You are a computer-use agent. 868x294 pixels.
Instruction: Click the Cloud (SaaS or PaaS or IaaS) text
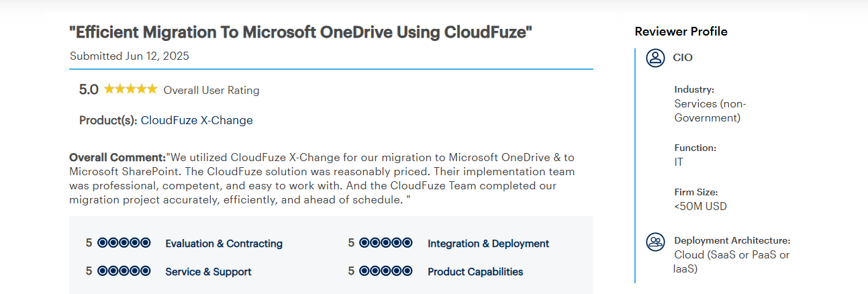[x=731, y=262]
